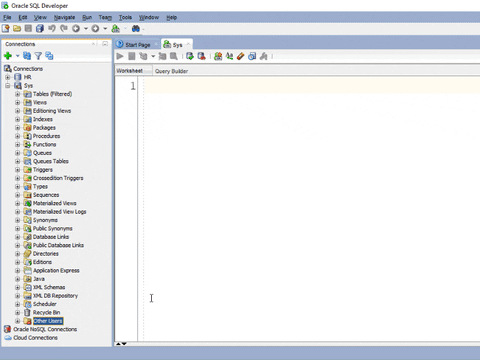Change text case with the Aa icon

[x=229, y=56]
